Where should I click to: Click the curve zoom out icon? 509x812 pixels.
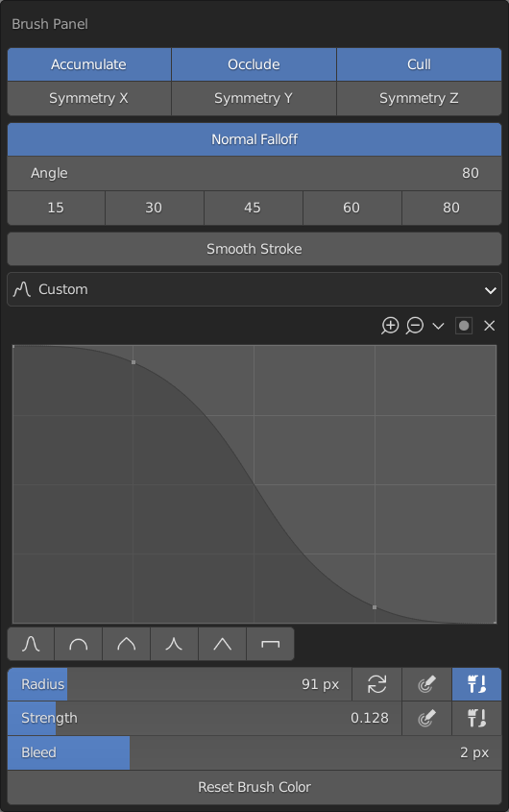pyautogui.click(x=415, y=326)
